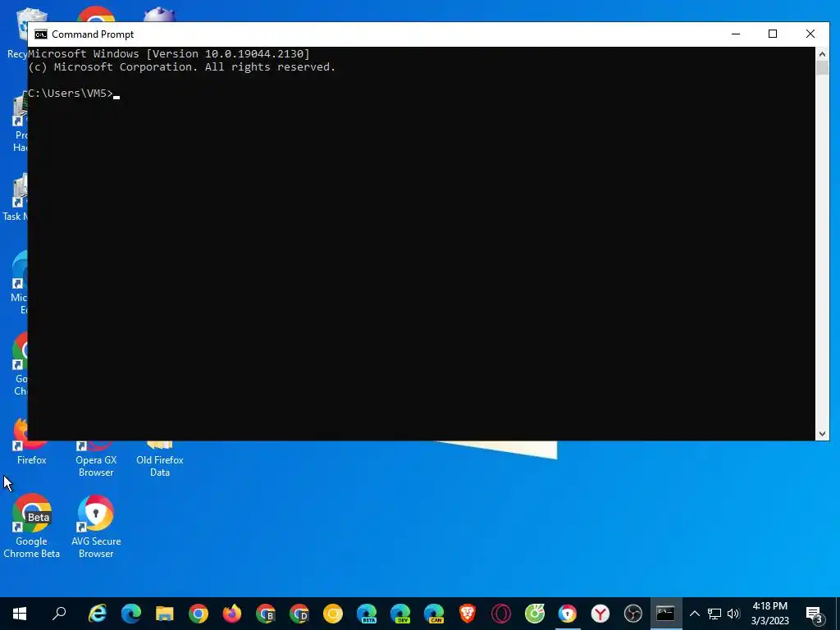Select the Old Firefox Data desktop folder
This screenshot has width=840, height=630.
(x=160, y=459)
